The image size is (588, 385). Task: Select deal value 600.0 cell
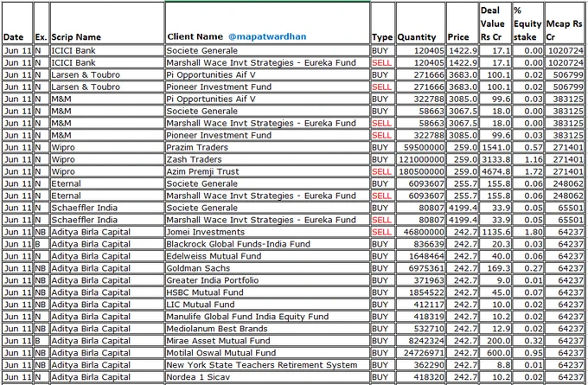point(495,353)
